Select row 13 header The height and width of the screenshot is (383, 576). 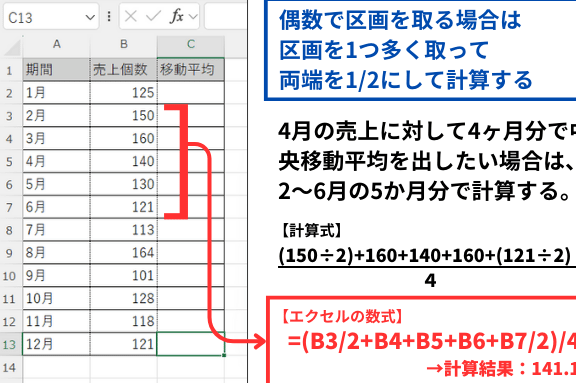[10, 344]
